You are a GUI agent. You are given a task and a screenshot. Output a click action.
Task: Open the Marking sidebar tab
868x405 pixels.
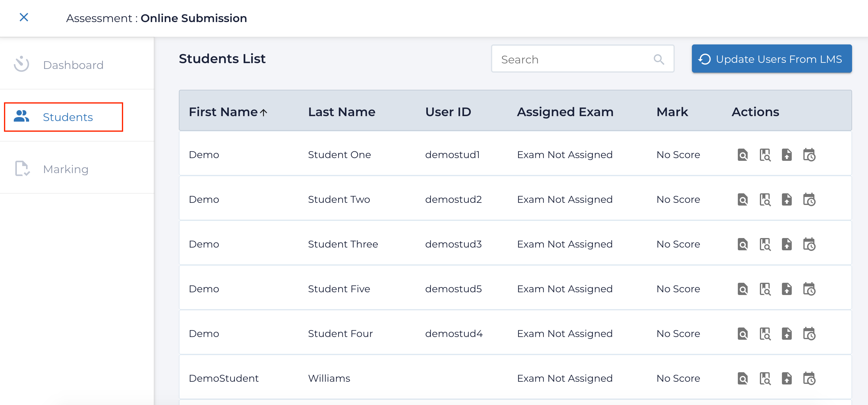tap(65, 169)
